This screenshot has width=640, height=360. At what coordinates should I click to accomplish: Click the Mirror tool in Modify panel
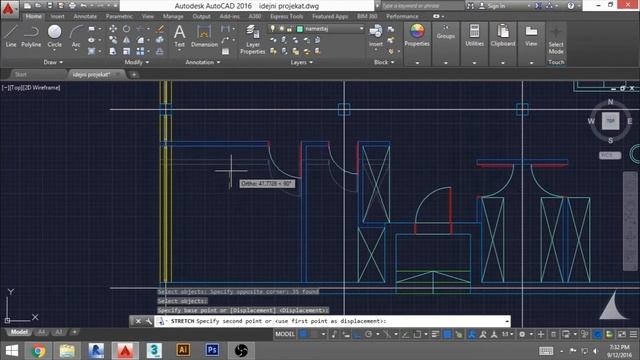127,40
